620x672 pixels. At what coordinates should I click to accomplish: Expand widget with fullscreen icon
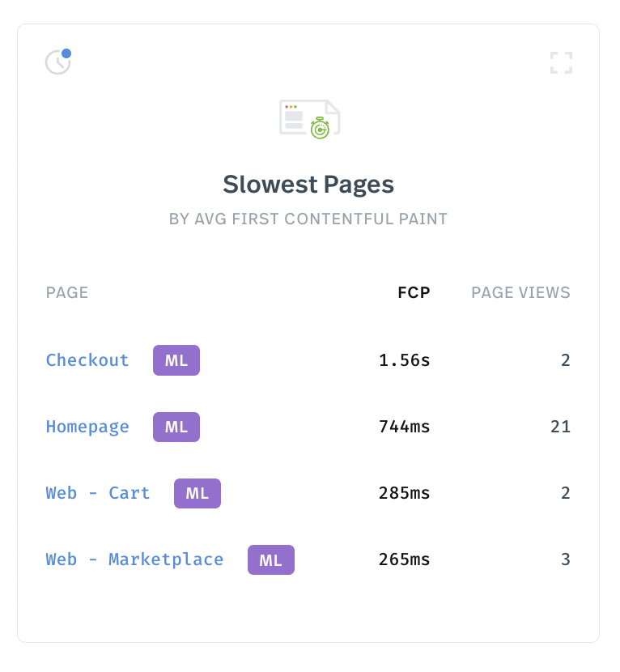(x=561, y=63)
